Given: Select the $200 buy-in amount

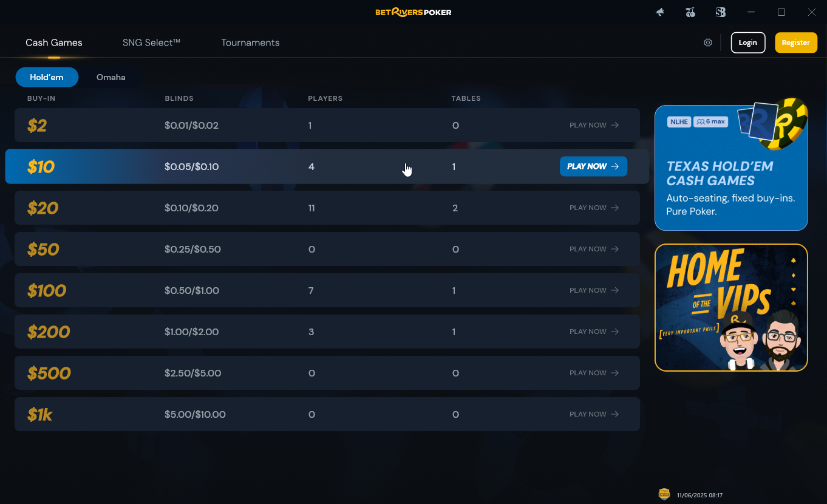Looking at the screenshot, I should tap(49, 332).
